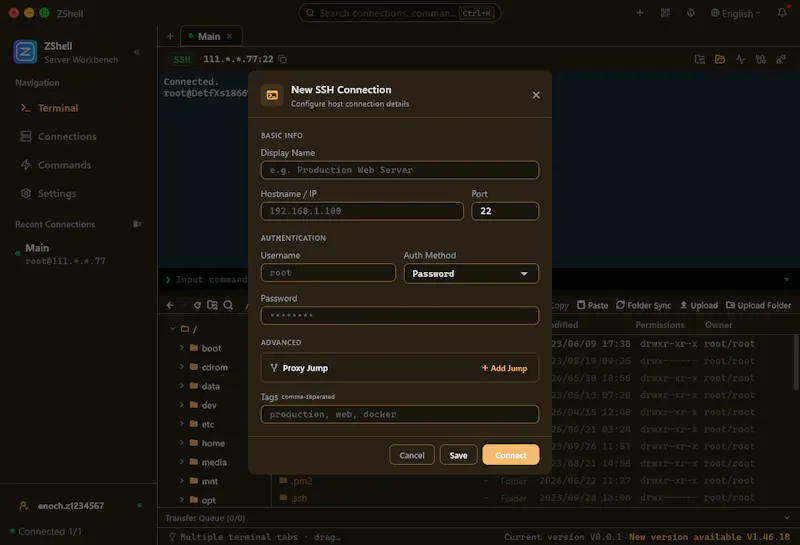Click the Upload button
The width and height of the screenshot is (800, 545).
tap(698, 305)
